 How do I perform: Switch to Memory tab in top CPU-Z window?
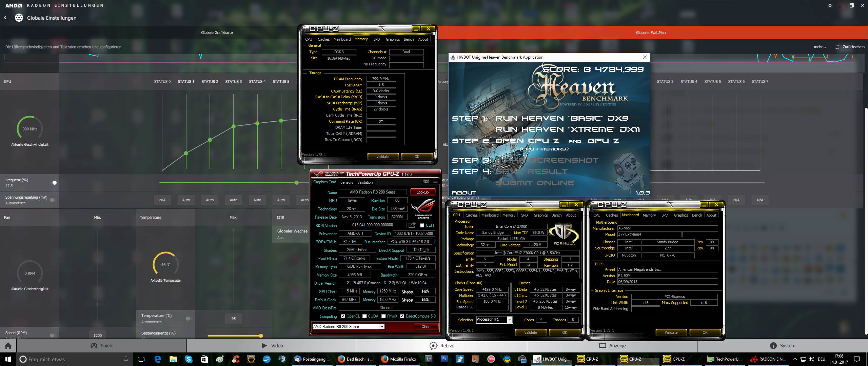pyautogui.click(x=361, y=39)
